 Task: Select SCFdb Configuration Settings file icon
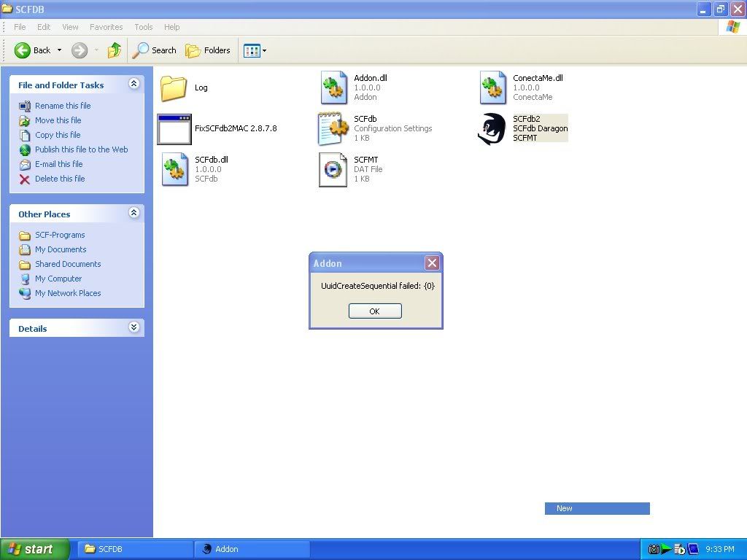[x=333, y=128]
